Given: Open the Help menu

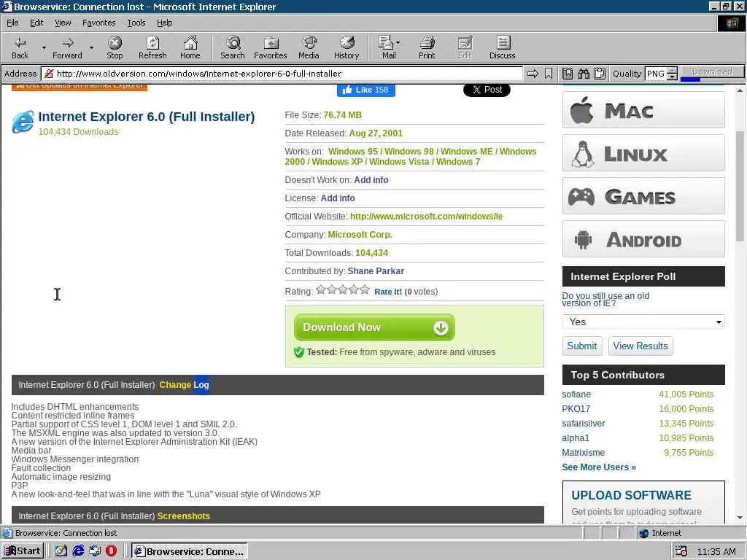Looking at the screenshot, I should (164, 23).
